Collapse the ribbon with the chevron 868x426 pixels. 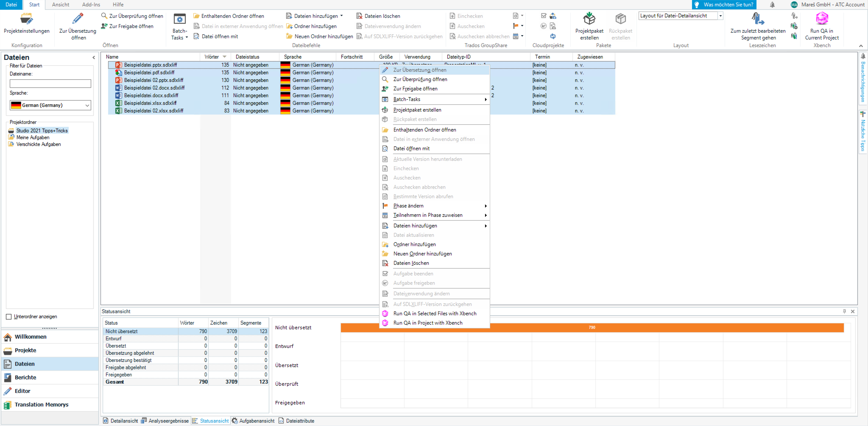pos(861,46)
